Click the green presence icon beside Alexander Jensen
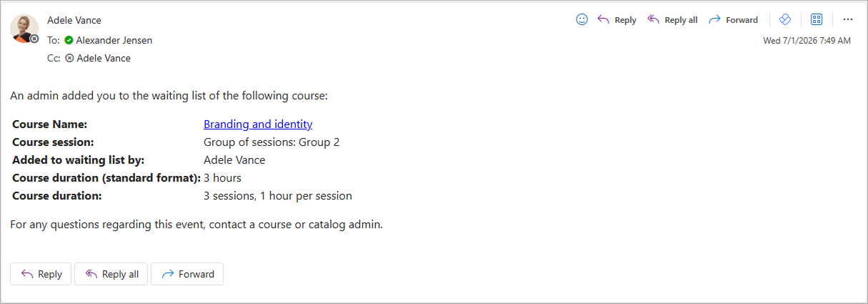Image resolution: width=868 pixels, height=304 pixels. (x=69, y=41)
